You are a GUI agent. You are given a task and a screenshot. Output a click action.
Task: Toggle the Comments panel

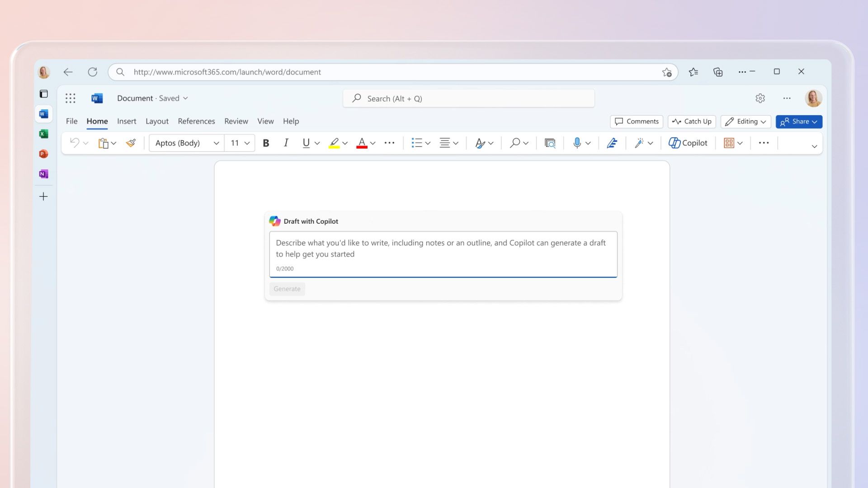coord(637,121)
